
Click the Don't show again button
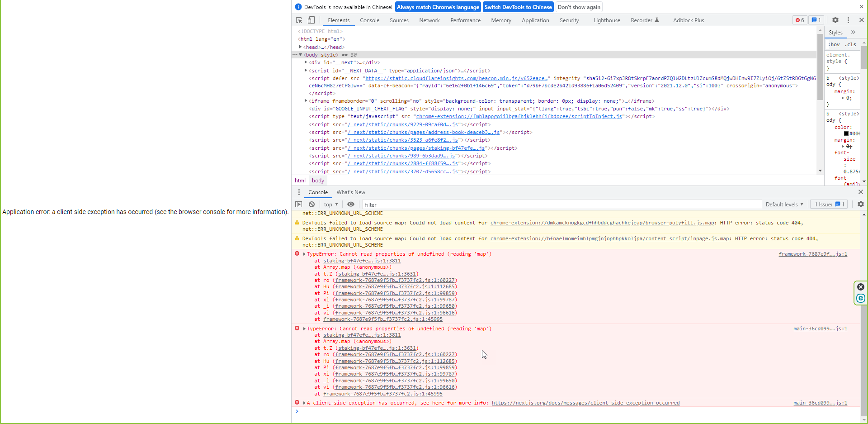click(579, 7)
